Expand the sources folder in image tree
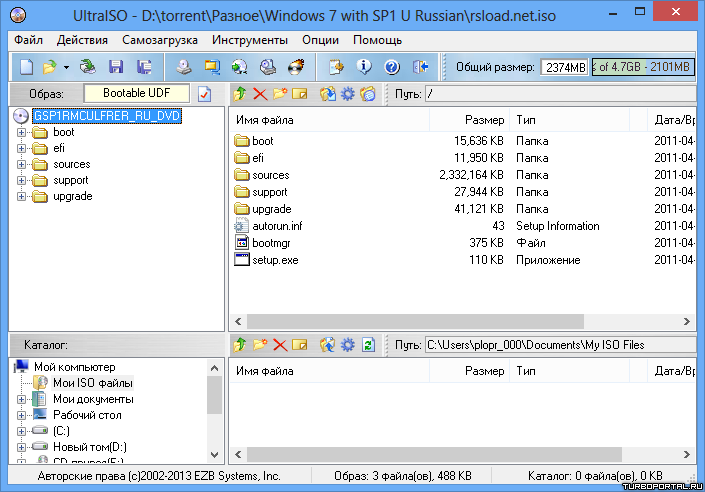 (x=22, y=164)
